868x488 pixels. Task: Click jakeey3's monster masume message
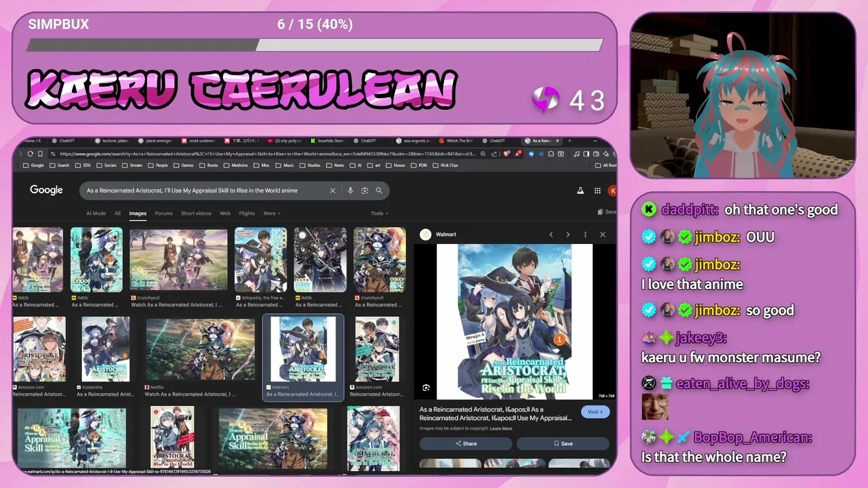[x=731, y=357]
